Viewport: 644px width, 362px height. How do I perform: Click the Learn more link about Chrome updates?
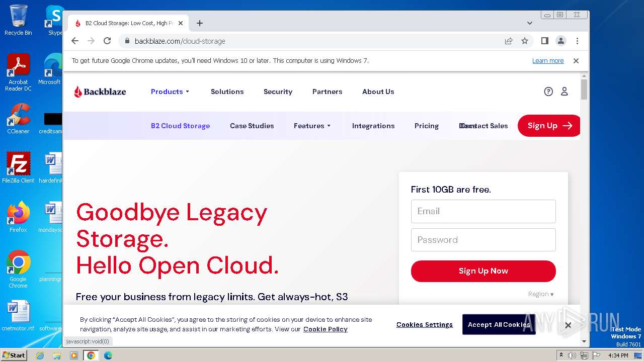pyautogui.click(x=548, y=61)
